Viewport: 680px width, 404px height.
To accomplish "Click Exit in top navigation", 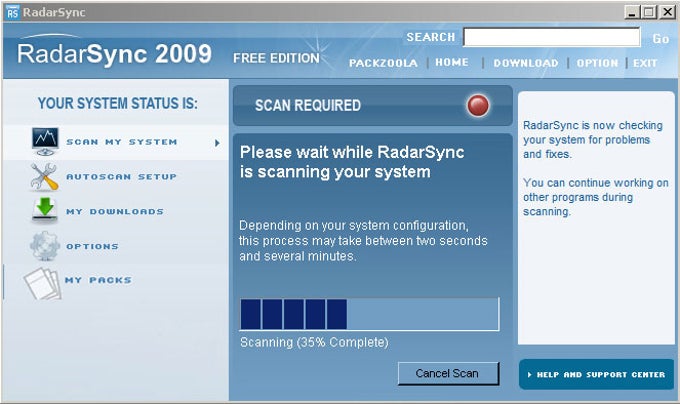I will (645, 63).
